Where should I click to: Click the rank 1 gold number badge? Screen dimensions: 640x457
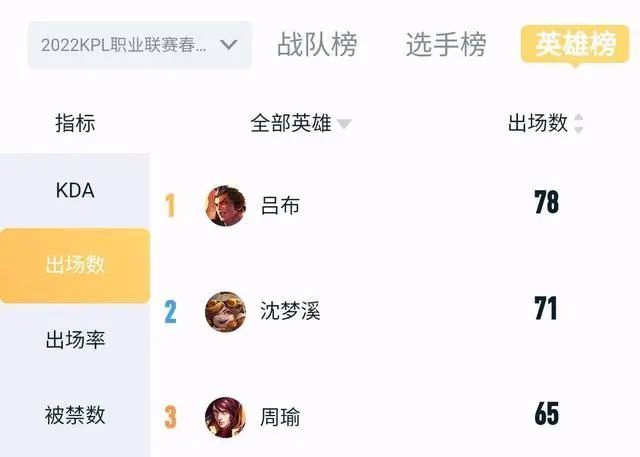(x=170, y=206)
